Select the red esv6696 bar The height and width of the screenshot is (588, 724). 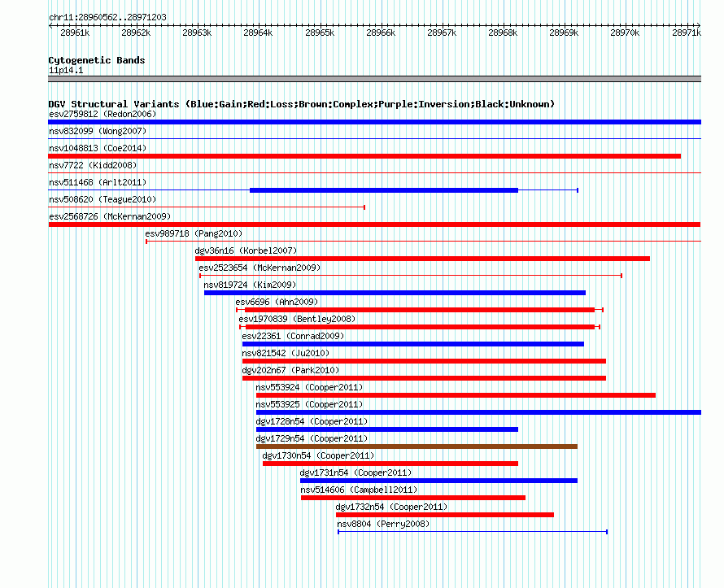420,310
